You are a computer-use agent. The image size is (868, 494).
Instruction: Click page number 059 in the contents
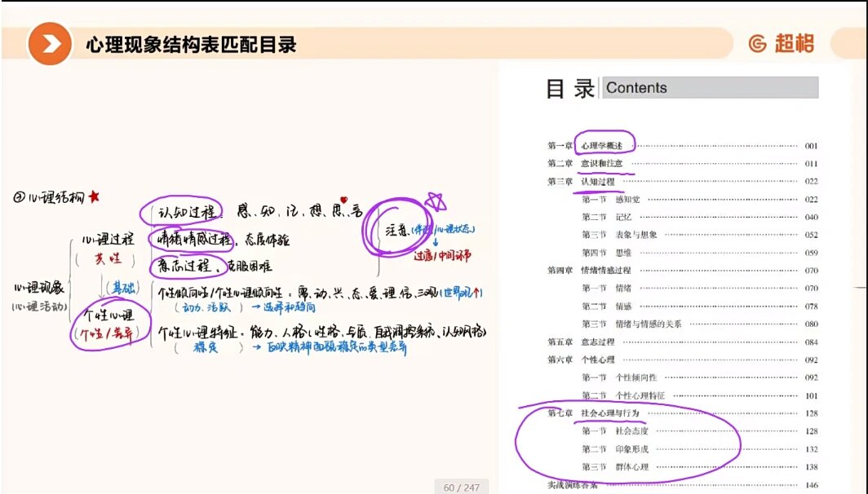tap(811, 253)
